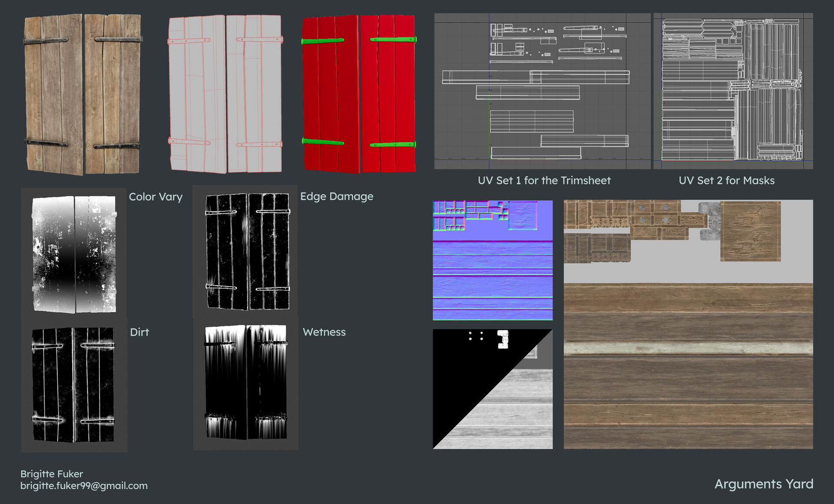Open the UV Set 1 trimsheet layout
Screen dimensions: 834x504
(542, 91)
